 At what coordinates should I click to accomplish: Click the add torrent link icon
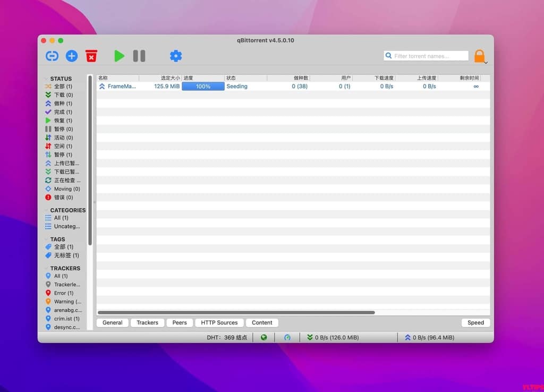coord(52,56)
